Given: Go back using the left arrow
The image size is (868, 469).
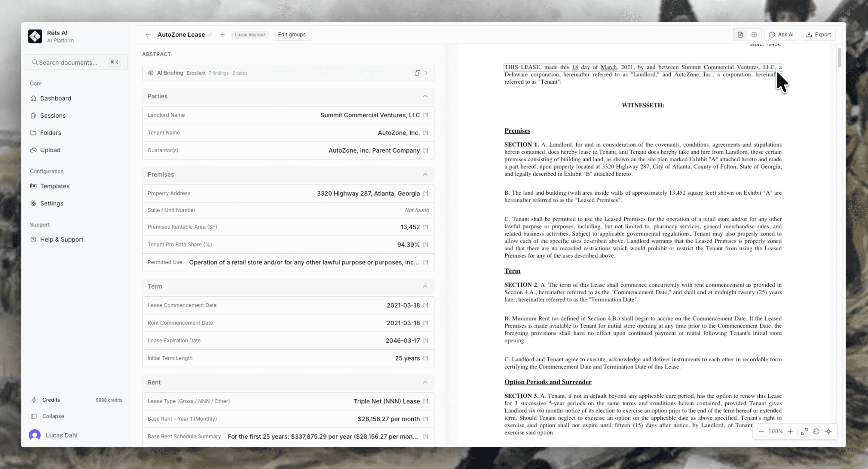Looking at the screenshot, I should coord(148,35).
